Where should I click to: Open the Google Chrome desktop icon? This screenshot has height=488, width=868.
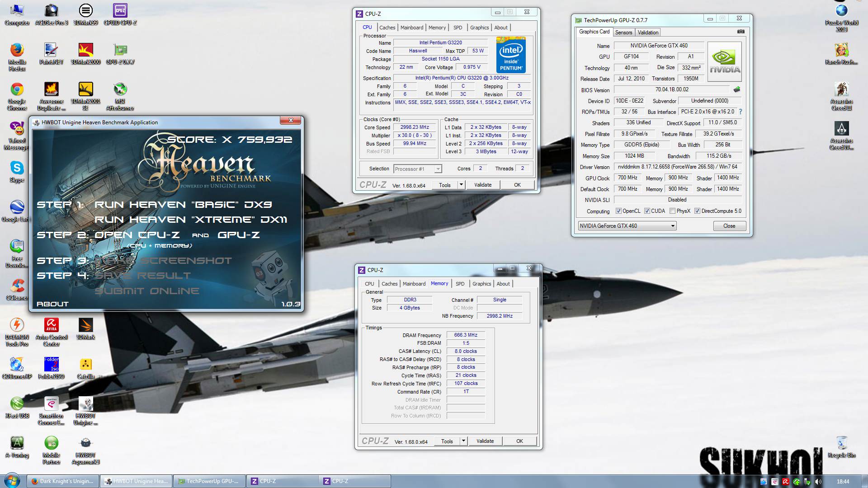click(17, 96)
